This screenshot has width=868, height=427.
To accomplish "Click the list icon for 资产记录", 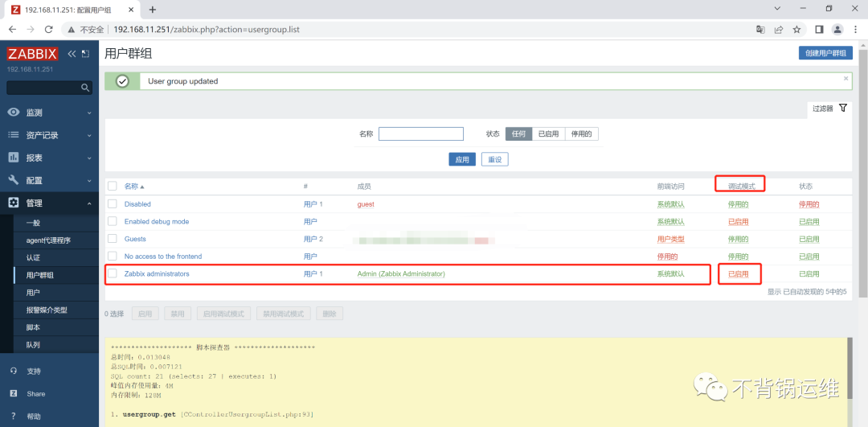I will [14, 135].
